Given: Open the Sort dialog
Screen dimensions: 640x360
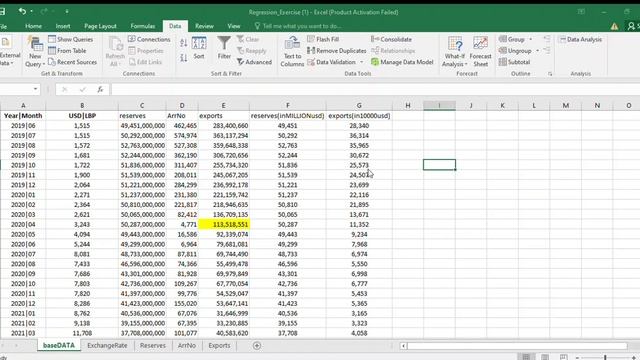Looking at the screenshot, I should point(199,48).
